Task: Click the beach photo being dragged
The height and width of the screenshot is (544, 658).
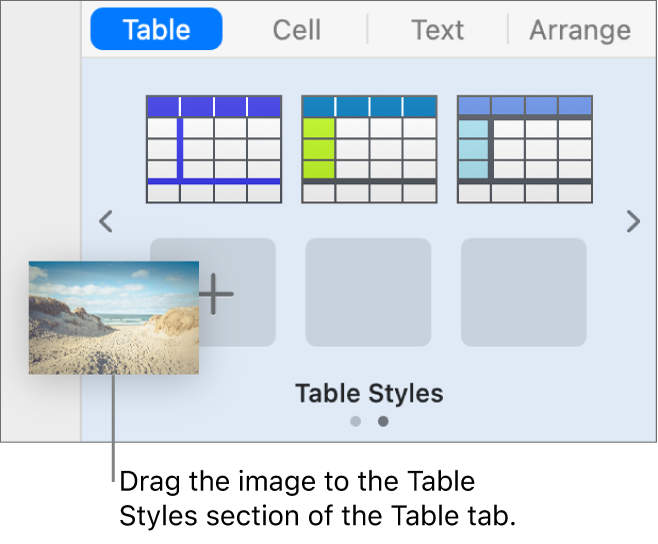Action: pyautogui.click(x=113, y=317)
